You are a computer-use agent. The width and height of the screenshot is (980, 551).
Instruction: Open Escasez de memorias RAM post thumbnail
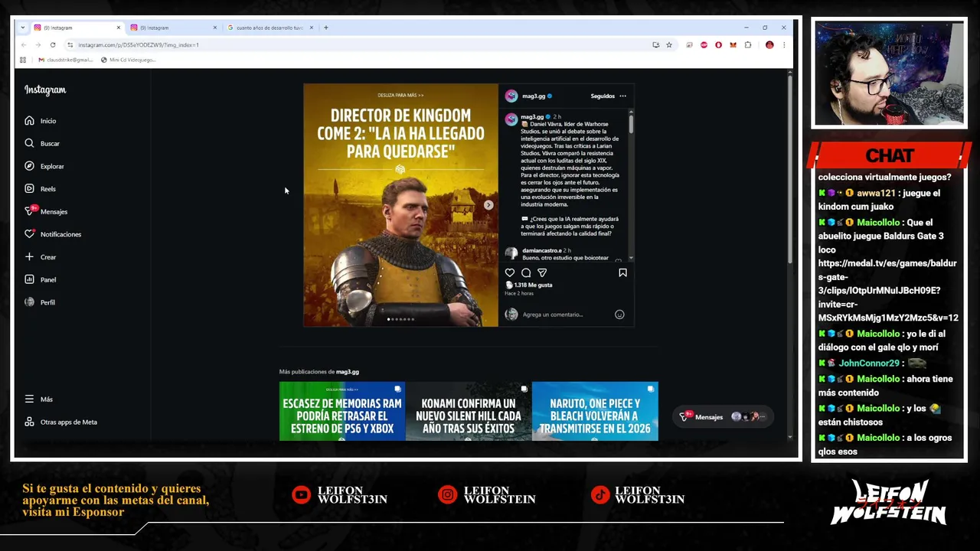pyautogui.click(x=342, y=411)
